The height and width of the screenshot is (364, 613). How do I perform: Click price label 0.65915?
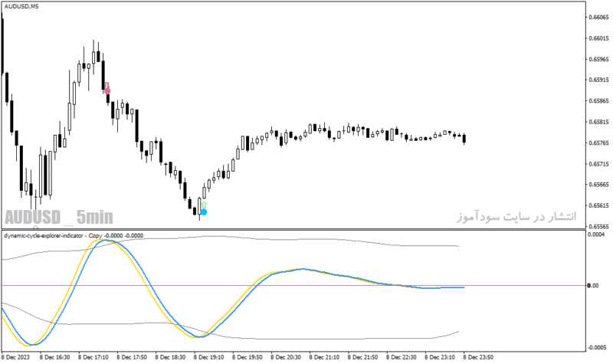(598, 80)
